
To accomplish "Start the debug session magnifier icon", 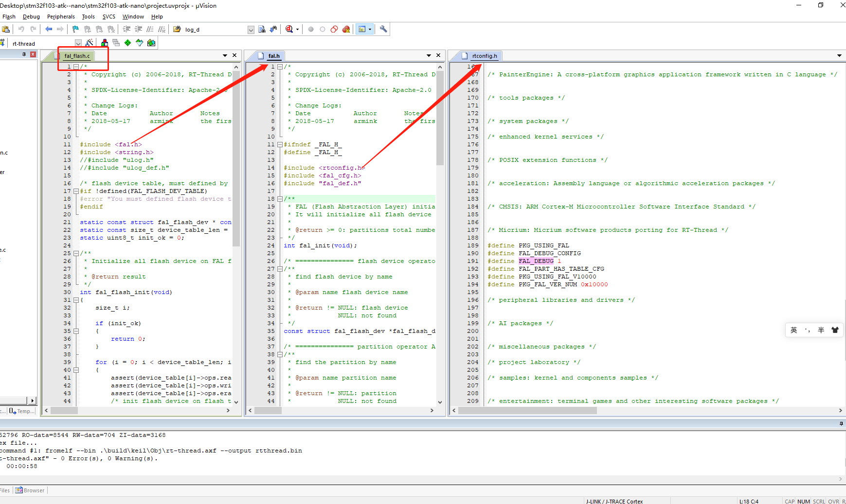I will tap(289, 29).
